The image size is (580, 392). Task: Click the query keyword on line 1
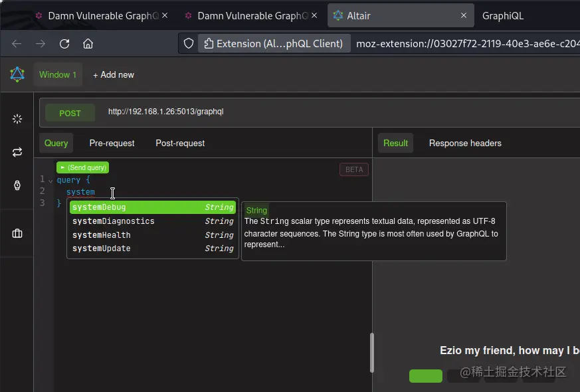click(68, 180)
